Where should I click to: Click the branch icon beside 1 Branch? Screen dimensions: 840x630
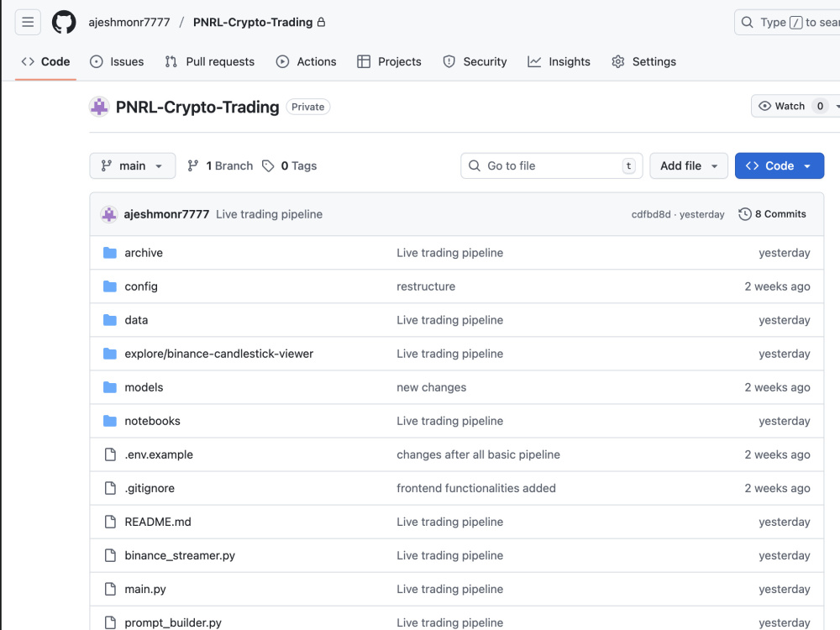point(193,166)
